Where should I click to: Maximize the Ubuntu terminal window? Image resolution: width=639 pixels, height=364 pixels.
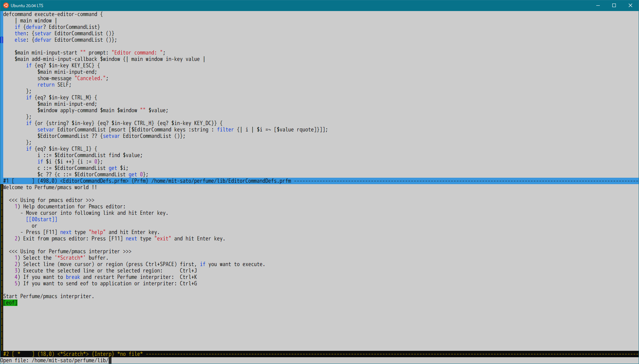point(614,5)
